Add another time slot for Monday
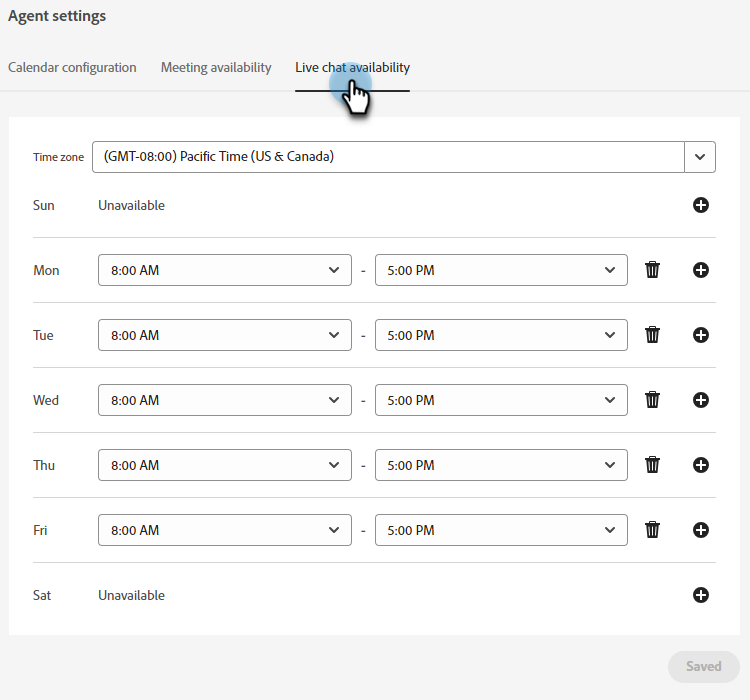 pos(701,270)
